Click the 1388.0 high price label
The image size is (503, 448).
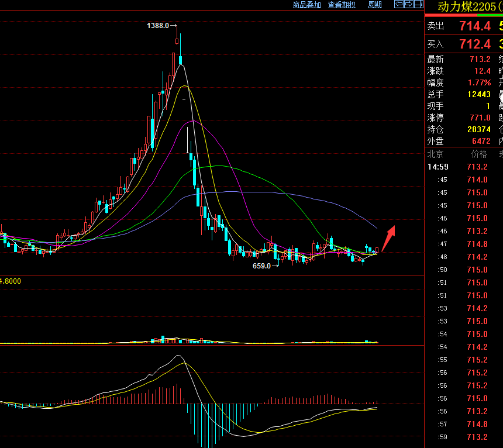click(158, 26)
